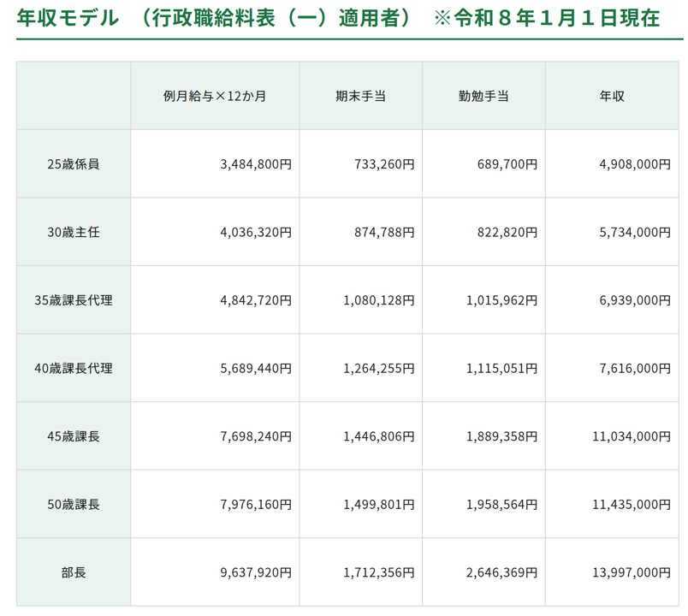This screenshot has width=688, height=616.
Task: Select the empty top-left corner header cell
Action: (73, 95)
